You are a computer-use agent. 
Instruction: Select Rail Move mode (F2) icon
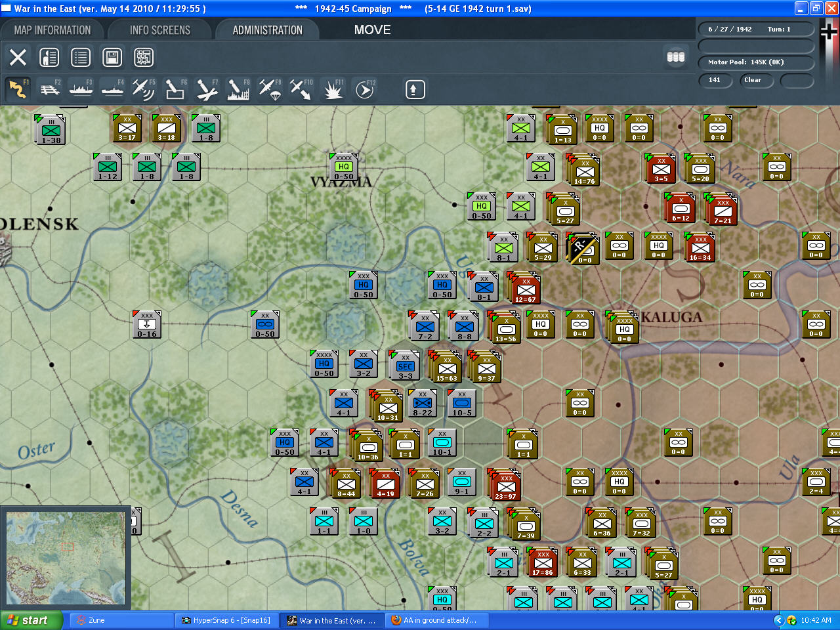(49, 89)
